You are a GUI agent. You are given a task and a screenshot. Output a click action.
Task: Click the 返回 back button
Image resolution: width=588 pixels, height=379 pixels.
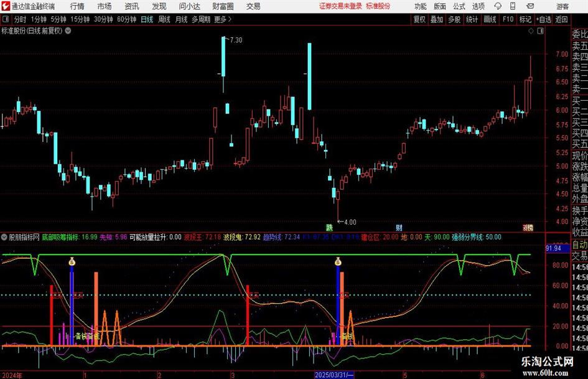561,19
